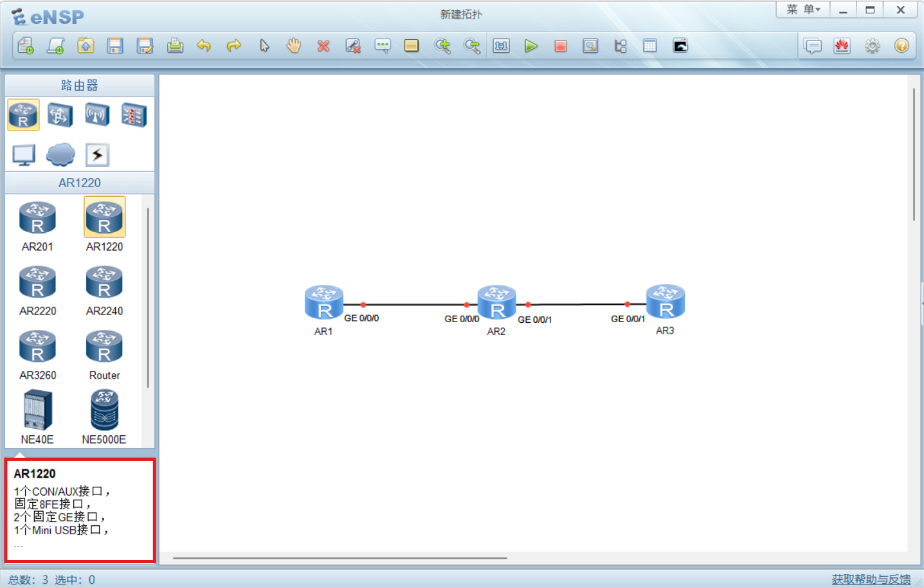Viewport: 924px width, 587px height.
Task: Select the PC terminal device category
Action: [x=24, y=155]
